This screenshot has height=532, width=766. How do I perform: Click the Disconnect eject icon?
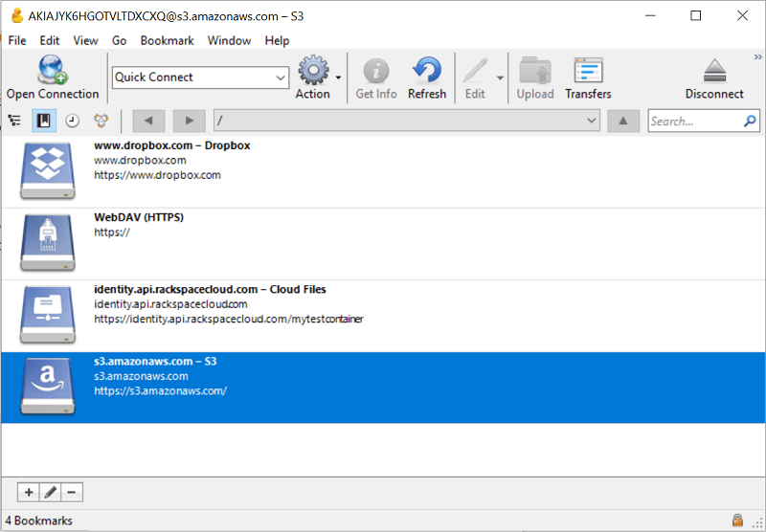point(714,71)
